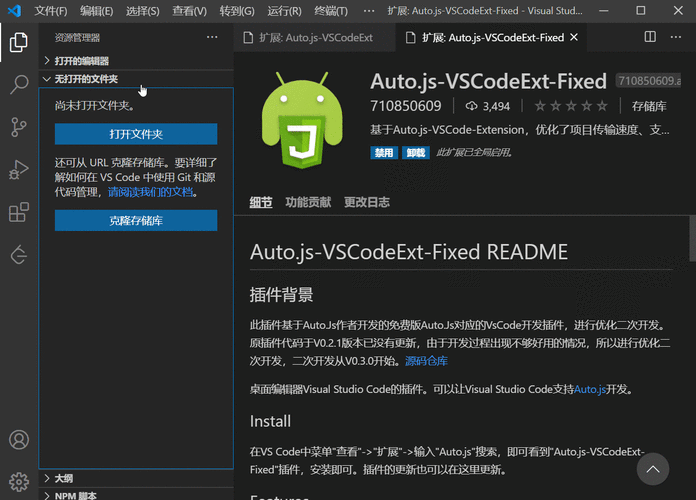Expand the 打开的编辑器 section
Viewport: 696px width, 500px height.
pos(136,60)
